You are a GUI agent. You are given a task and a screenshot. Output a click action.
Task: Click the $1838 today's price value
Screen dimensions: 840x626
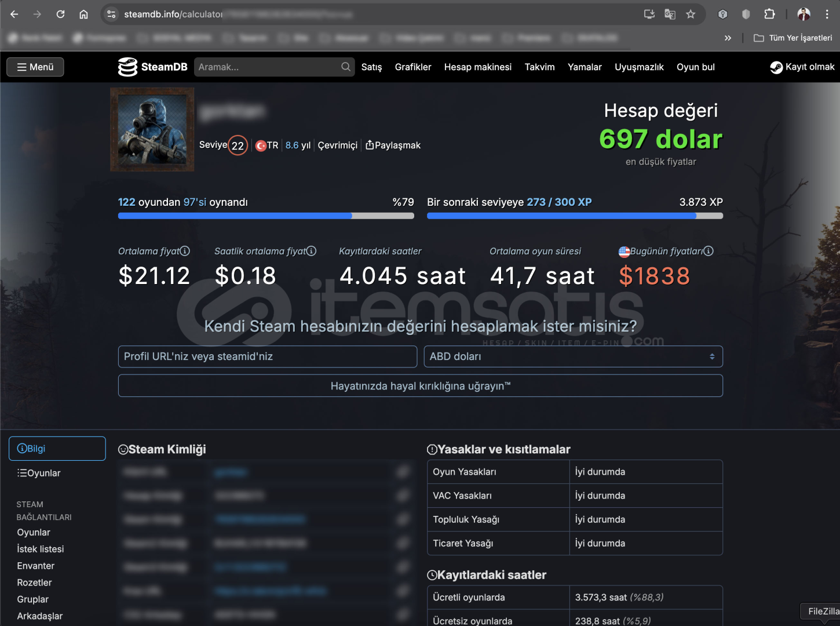click(x=655, y=276)
